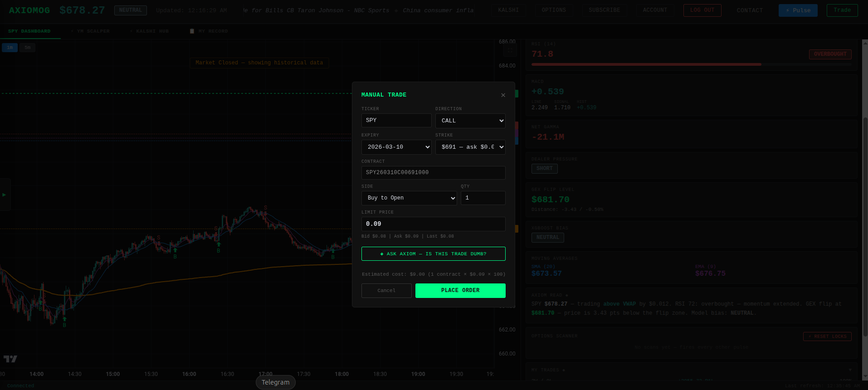Viewport: 868px width, 390px height.
Task: Click the SMA (20) $673.57 value
Action: click(x=546, y=273)
